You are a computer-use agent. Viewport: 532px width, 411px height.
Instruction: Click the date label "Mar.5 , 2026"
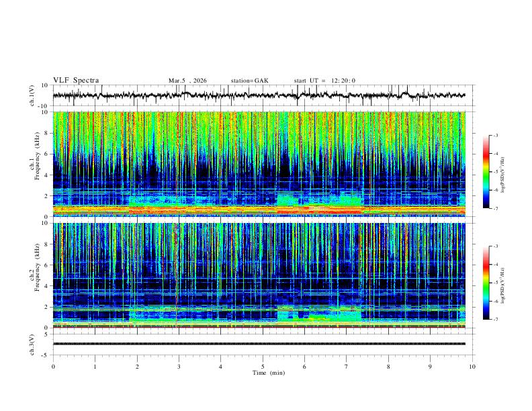click(187, 81)
